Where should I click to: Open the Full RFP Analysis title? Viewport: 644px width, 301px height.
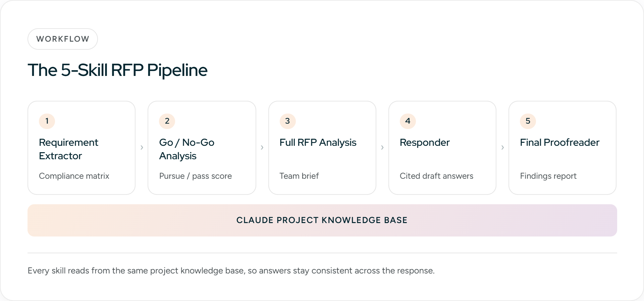pos(318,142)
